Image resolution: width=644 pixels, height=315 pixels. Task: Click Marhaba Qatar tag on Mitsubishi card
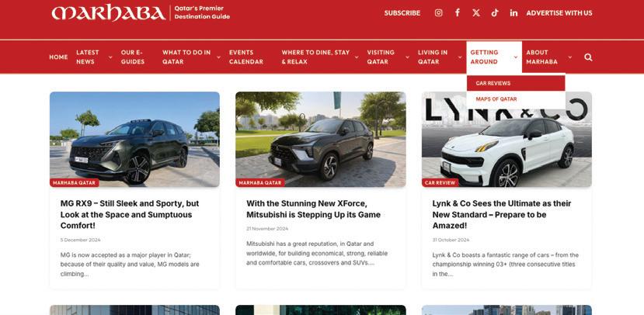point(260,183)
